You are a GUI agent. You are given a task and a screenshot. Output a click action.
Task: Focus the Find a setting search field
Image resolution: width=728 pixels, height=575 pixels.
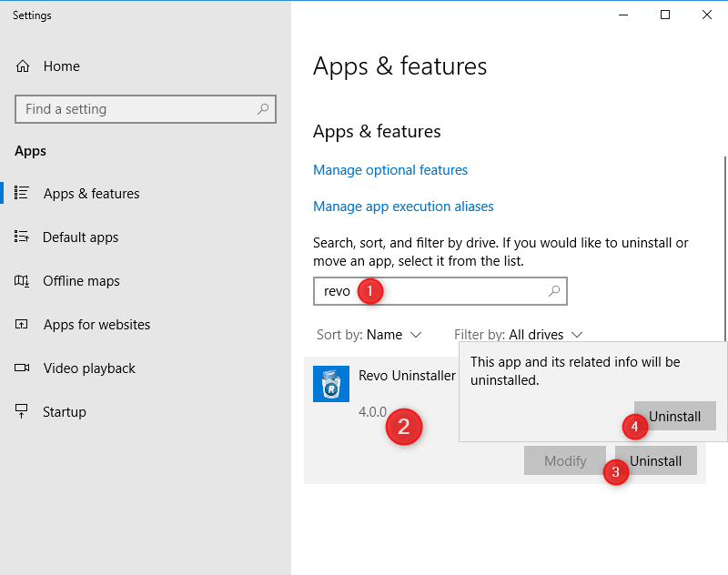click(146, 109)
